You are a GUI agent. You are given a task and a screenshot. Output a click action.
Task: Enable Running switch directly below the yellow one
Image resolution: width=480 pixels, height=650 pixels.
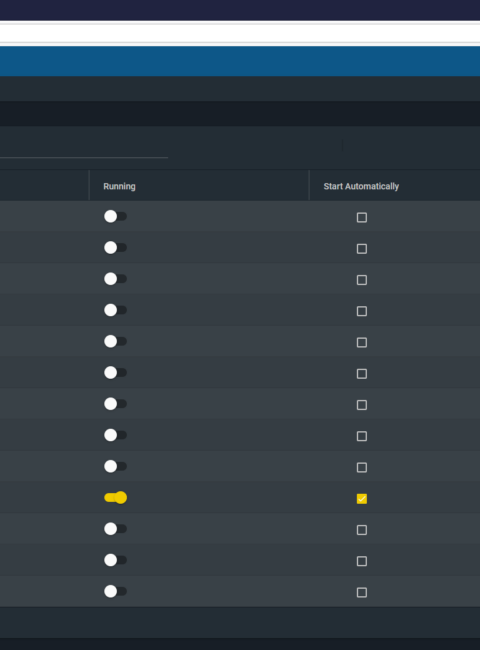pyautogui.click(x=115, y=529)
